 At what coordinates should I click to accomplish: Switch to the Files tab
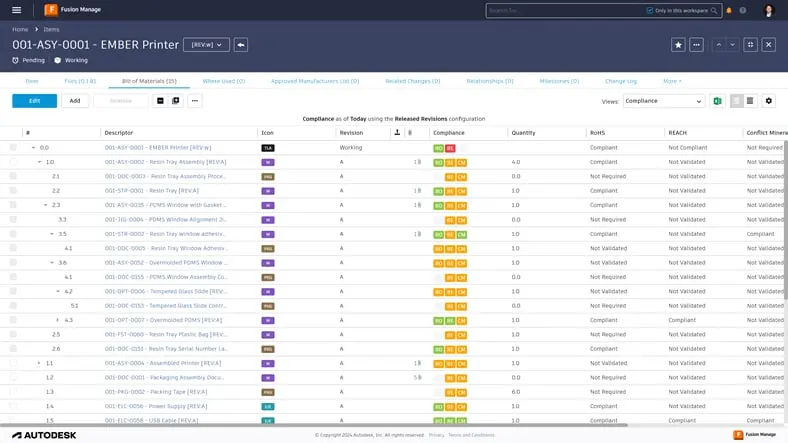point(80,81)
